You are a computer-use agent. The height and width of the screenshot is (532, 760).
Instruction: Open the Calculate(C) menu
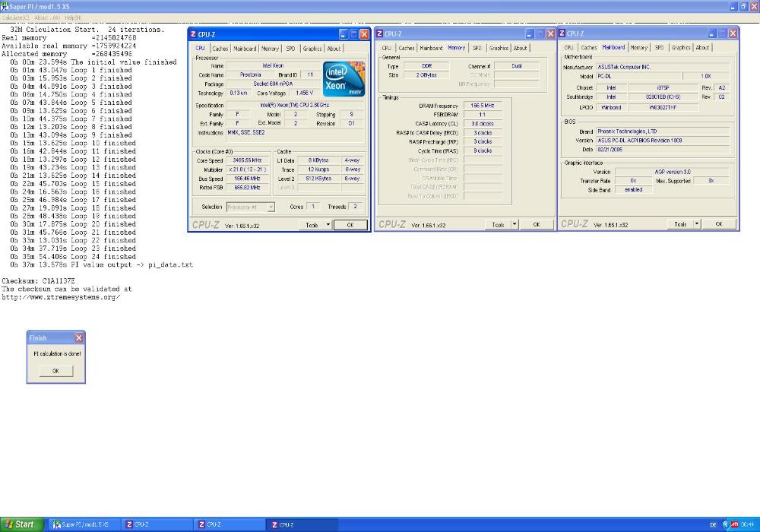point(15,17)
